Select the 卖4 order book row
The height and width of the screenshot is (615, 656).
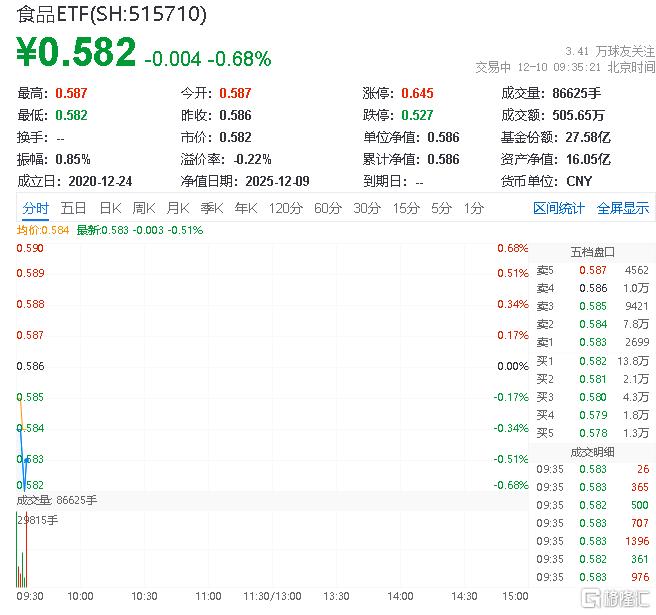point(592,288)
